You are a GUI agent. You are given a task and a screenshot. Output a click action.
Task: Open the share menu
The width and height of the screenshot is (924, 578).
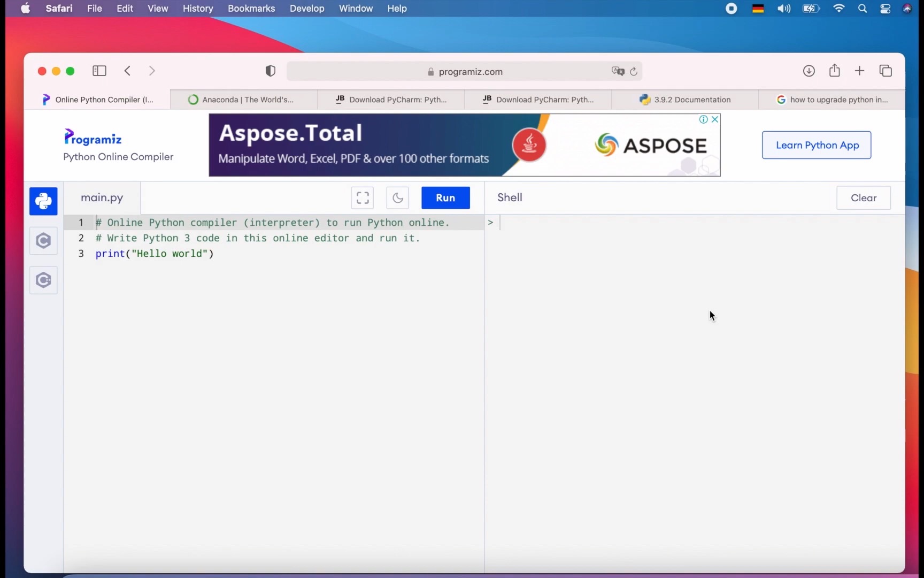pos(835,70)
